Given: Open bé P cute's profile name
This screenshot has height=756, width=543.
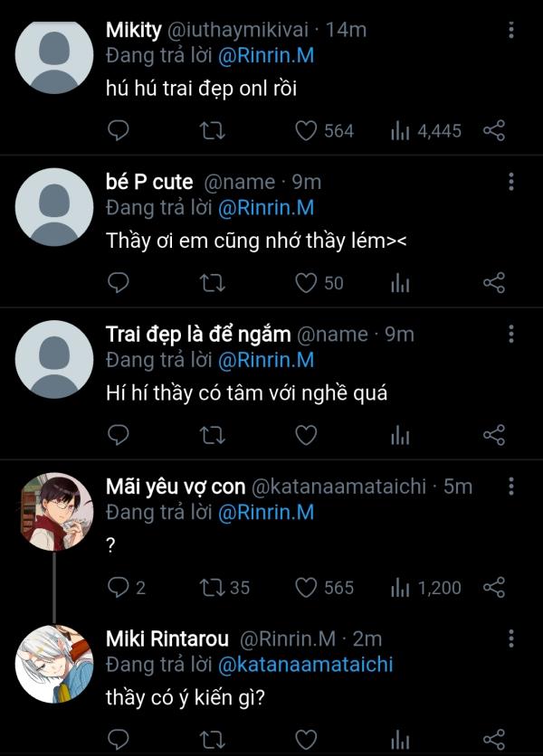Looking at the screenshot, I should (149, 183).
